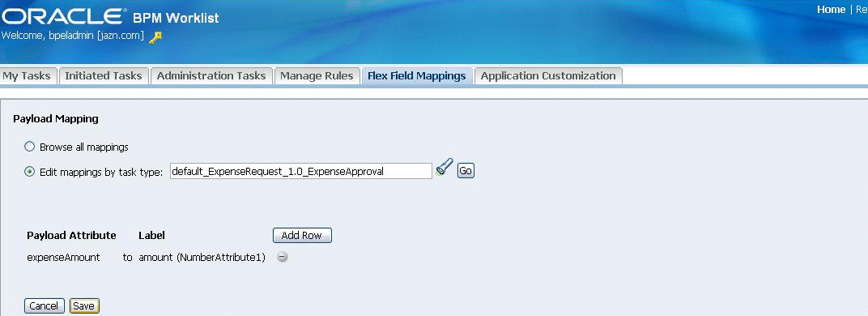Screen dimensions: 868x316
Task: Click the Go button
Action: tap(466, 171)
